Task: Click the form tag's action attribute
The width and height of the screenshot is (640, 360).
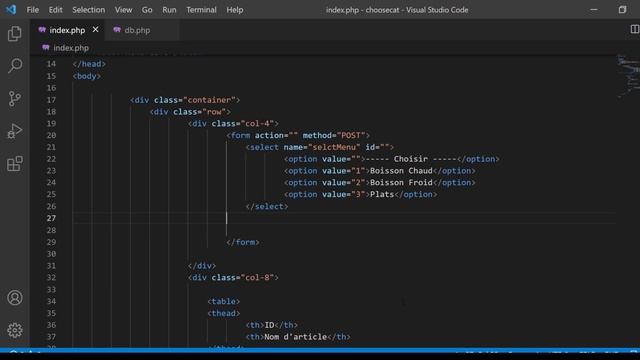Action: coord(276,135)
